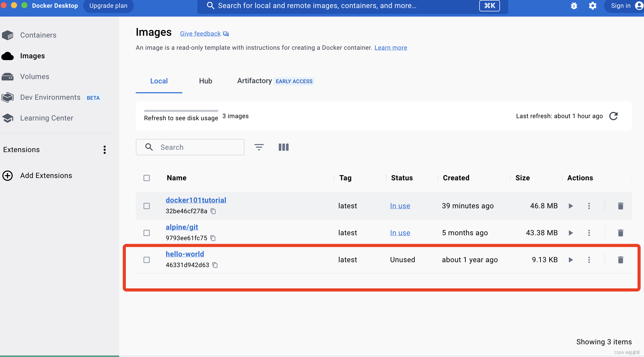Open the Images search input field
Screen dimensions: 644x357
pyautogui.click(x=190, y=147)
